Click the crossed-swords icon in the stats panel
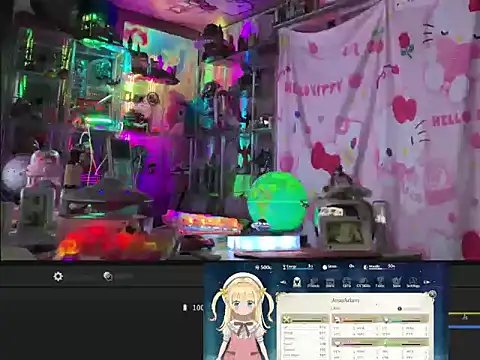 point(286,319)
